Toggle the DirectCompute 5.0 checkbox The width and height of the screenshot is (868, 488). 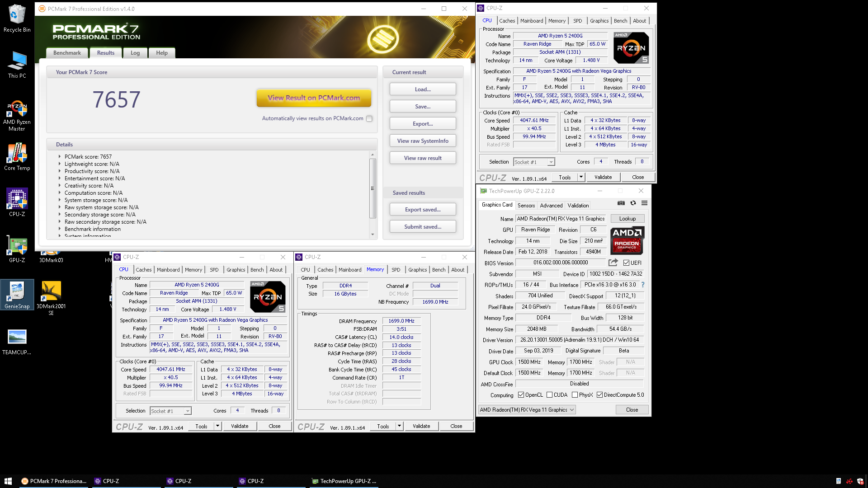coord(599,395)
